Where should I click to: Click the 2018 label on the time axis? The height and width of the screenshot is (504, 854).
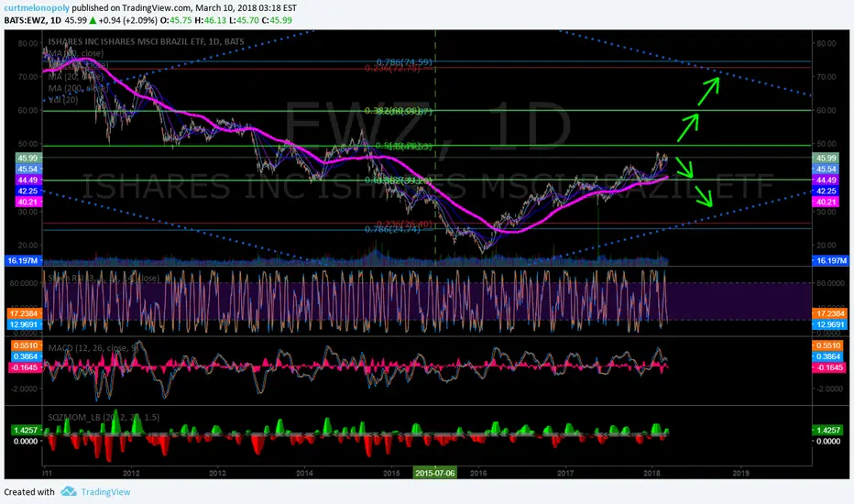(651, 473)
